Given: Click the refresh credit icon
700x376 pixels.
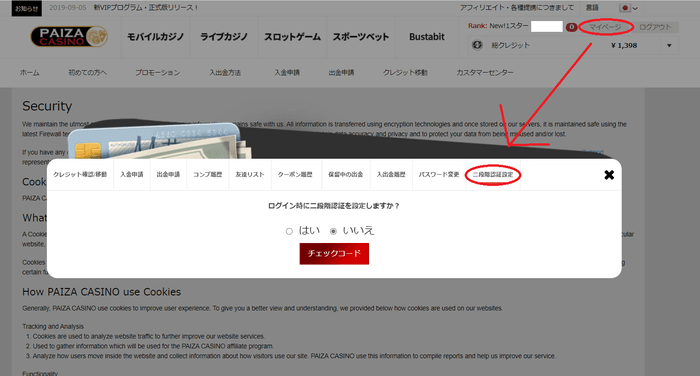Looking at the screenshot, I should coord(477,45).
